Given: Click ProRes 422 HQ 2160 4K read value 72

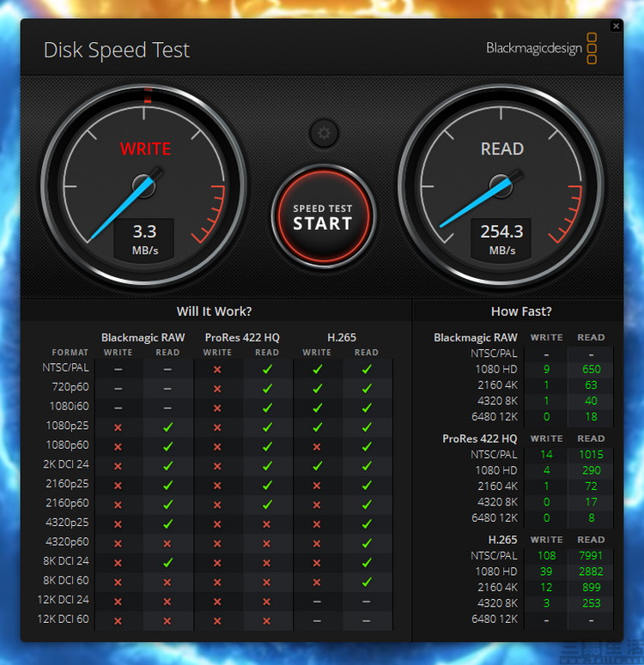Looking at the screenshot, I should point(592,487).
